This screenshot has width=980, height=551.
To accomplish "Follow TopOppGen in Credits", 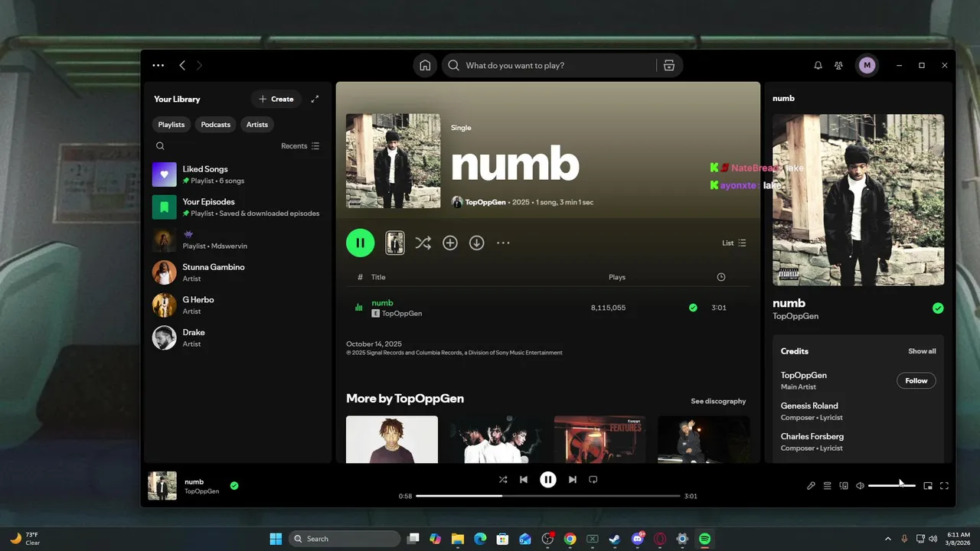I will click(916, 380).
